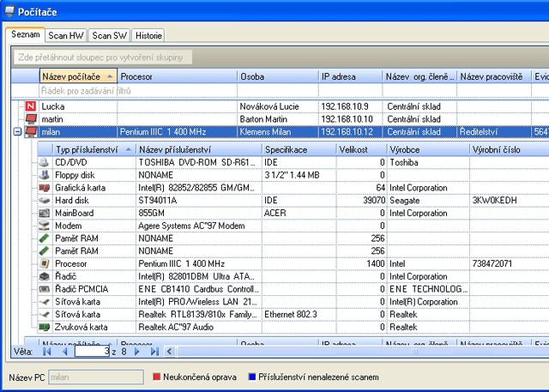Click the Grafická karta icon
Viewport: 549px width, 392px height.
[x=44, y=188]
